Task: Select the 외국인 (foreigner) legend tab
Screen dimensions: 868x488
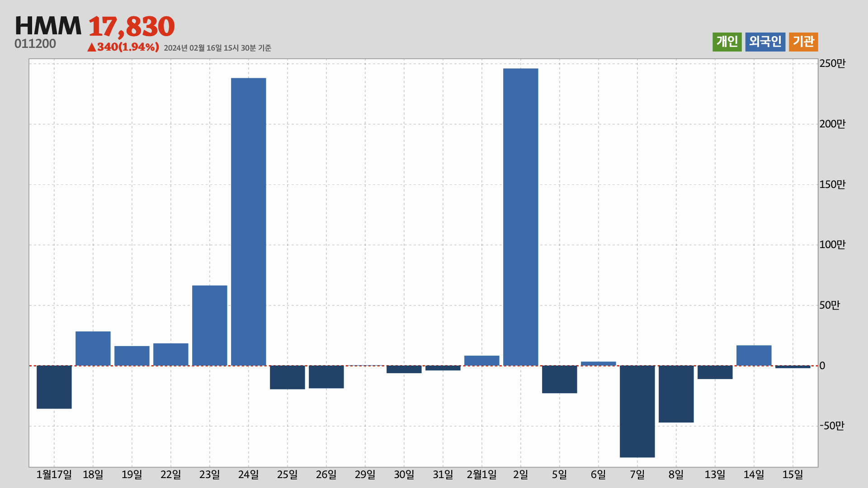Action: point(765,42)
